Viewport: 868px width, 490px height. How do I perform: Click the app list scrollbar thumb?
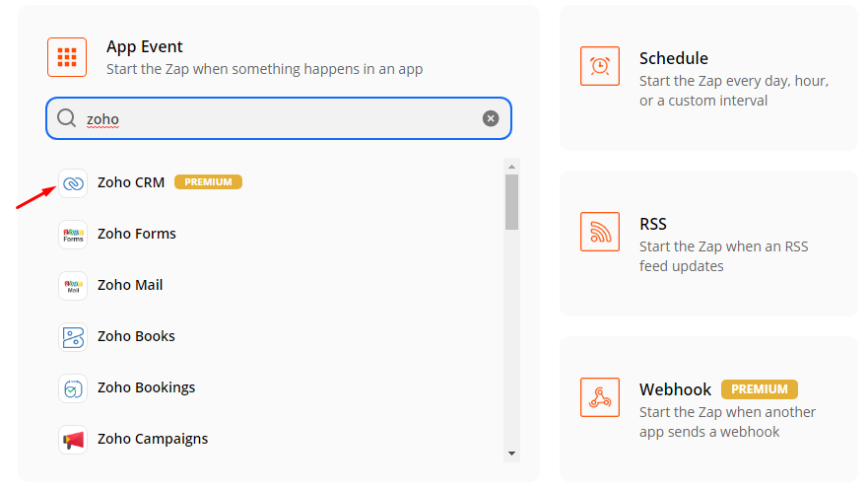tap(511, 202)
